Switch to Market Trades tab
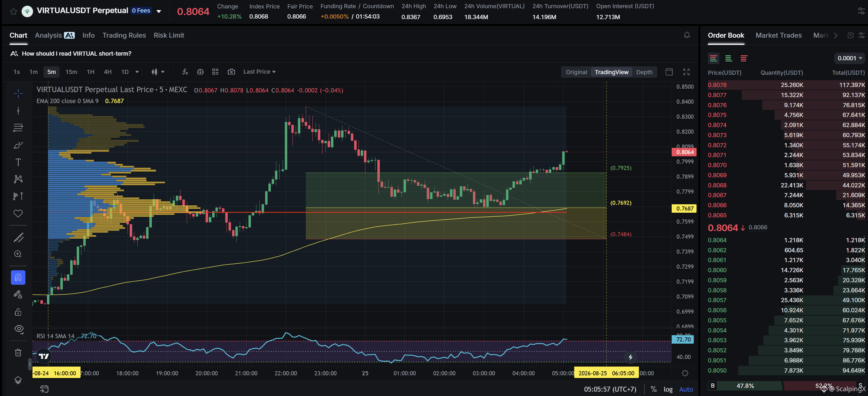 [778, 35]
